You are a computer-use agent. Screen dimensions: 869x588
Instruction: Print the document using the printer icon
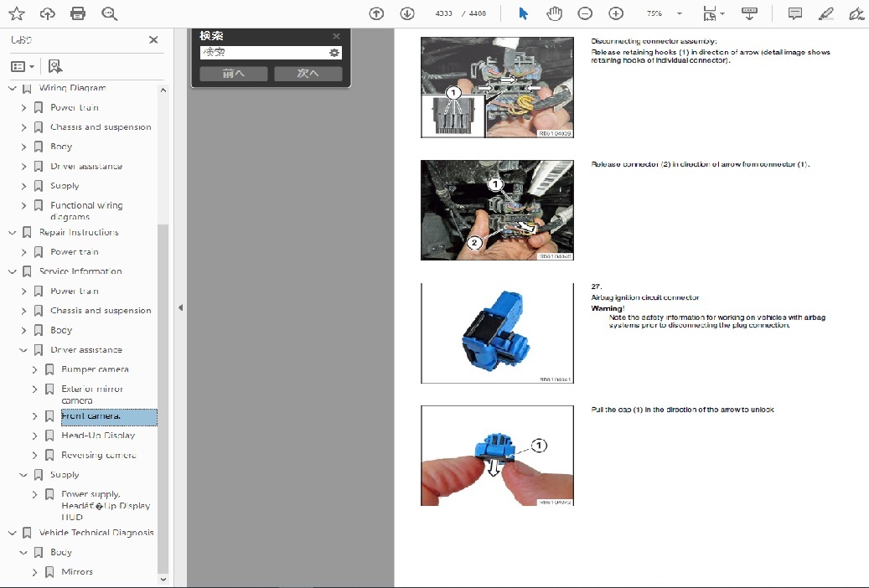[x=78, y=13]
